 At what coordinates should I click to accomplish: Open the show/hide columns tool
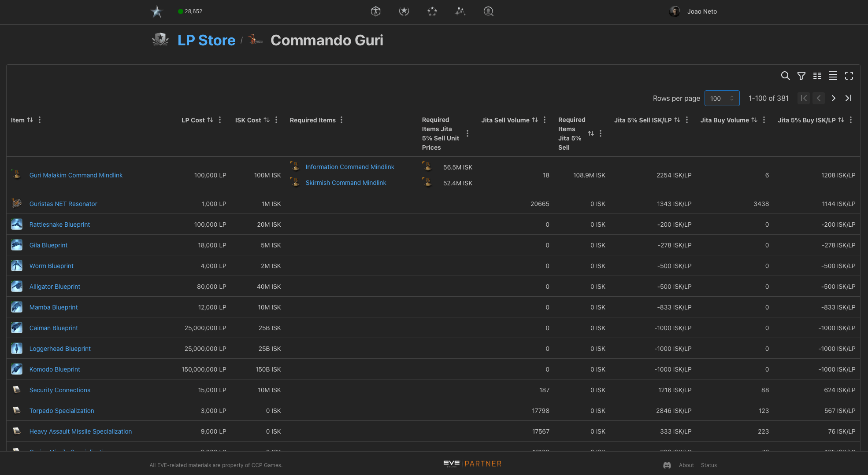(x=817, y=76)
